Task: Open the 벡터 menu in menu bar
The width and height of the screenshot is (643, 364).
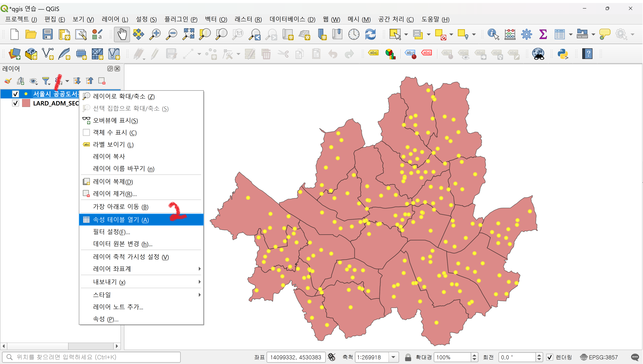Action: [216, 19]
